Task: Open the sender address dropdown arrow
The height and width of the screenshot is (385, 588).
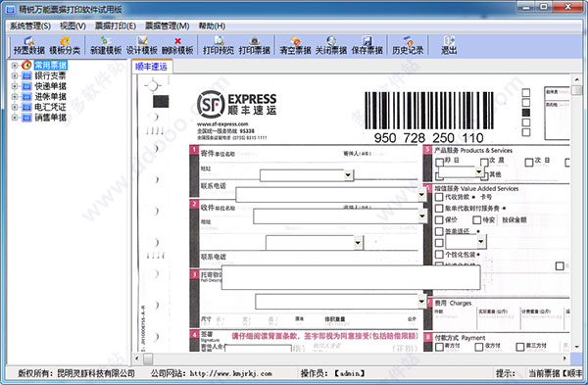Action: pos(348,175)
